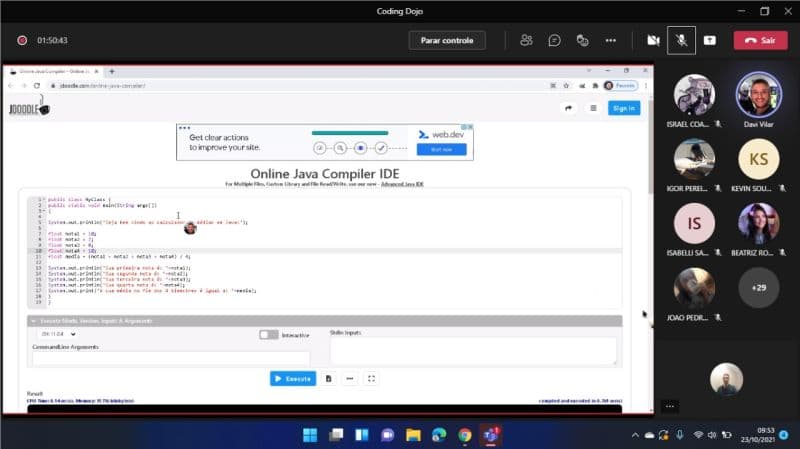
Task: Open Microsoft Edge from the taskbar
Action: pyautogui.click(x=439, y=435)
